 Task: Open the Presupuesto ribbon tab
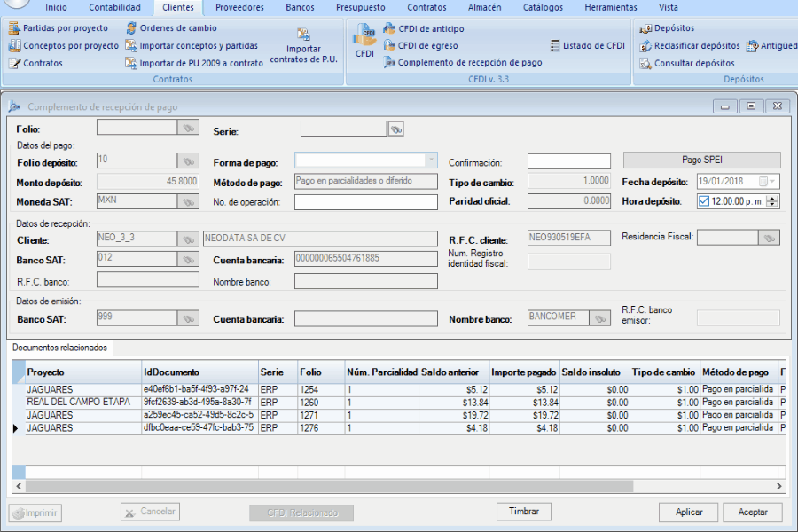pos(360,8)
